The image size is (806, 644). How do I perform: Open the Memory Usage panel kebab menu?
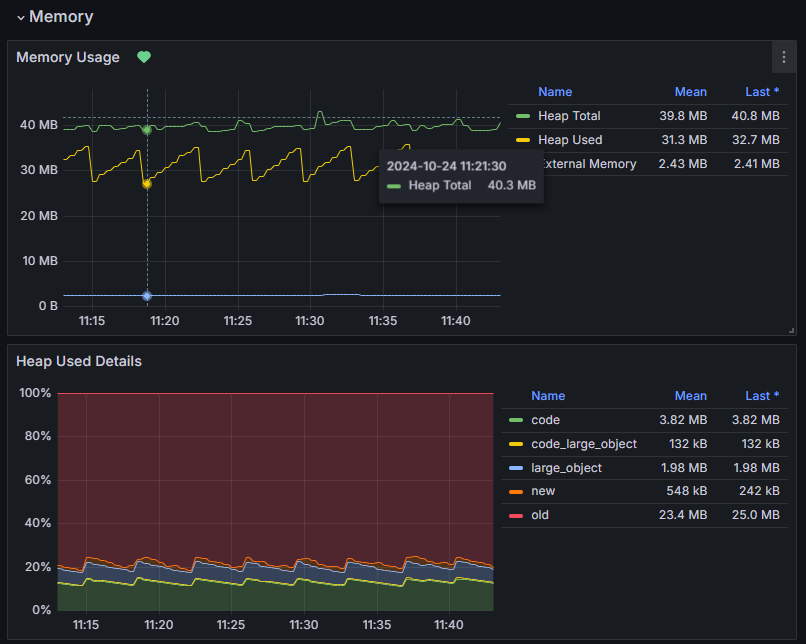click(783, 57)
